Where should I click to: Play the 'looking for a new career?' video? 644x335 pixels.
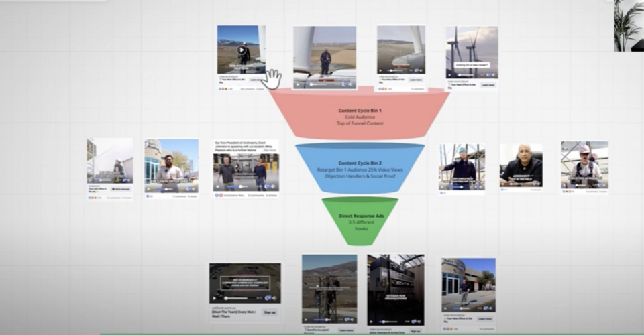(x=449, y=75)
